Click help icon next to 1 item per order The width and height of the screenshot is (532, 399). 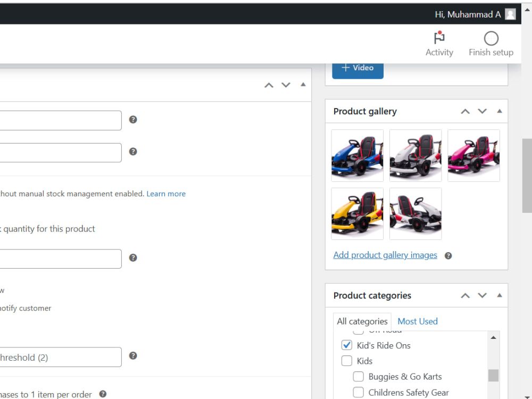[x=103, y=394]
